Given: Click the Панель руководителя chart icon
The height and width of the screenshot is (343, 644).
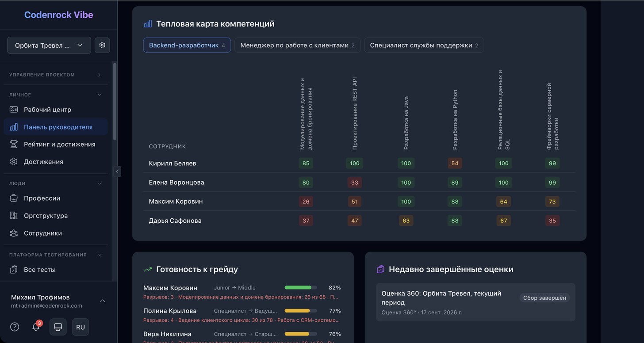Looking at the screenshot, I should click(14, 127).
